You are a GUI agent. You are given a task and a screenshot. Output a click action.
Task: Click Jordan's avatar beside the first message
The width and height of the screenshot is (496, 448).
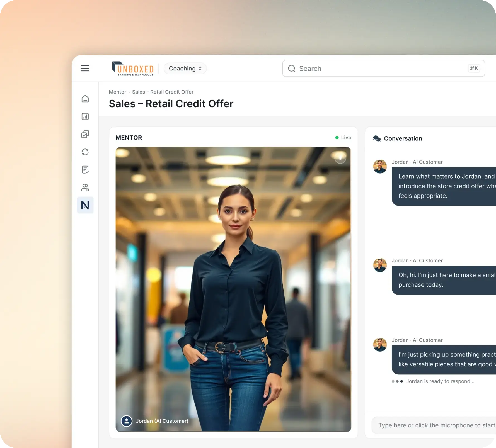tap(380, 167)
